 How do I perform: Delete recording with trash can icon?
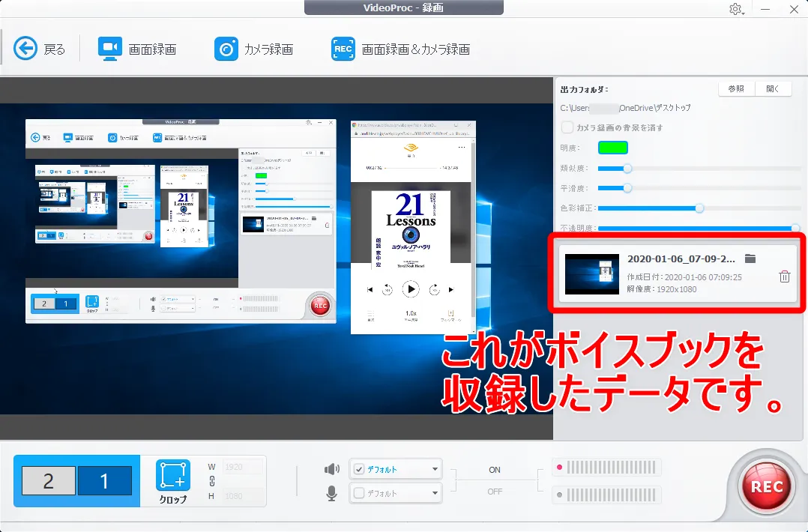pyautogui.click(x=784, y=276)
